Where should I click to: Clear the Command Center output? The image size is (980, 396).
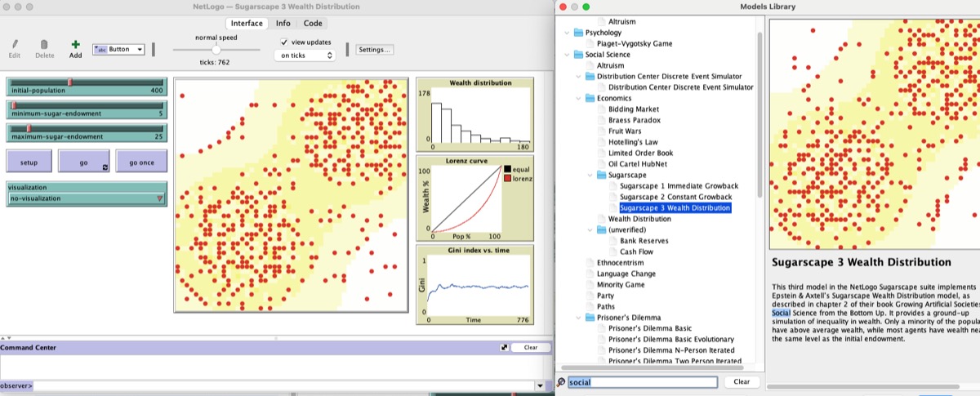pyautogui.click(x=531, y=347)
